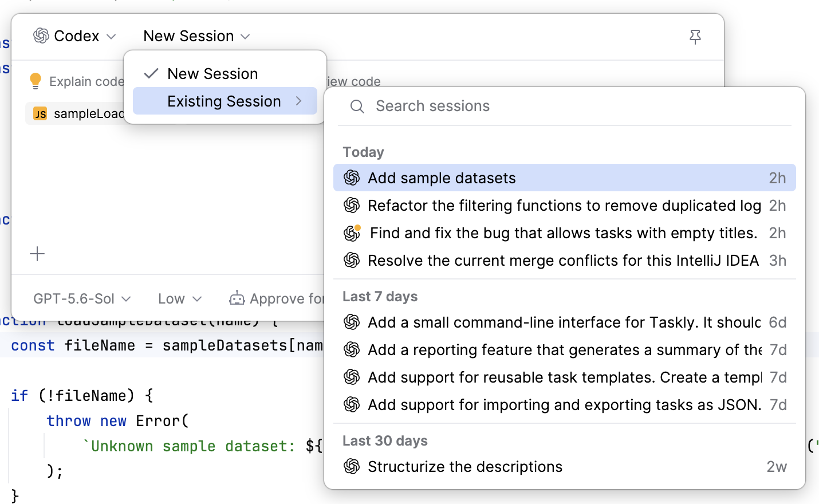
Task: Click icon of command-line interface session
Action: [352, 322]
